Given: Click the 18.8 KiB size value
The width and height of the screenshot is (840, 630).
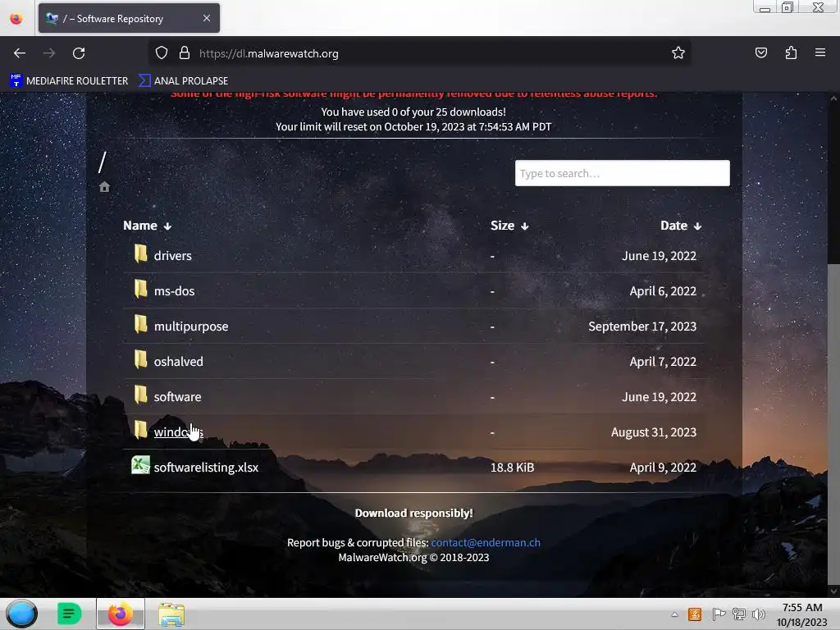Looking at the screenshot, I should [x=512, y=468].
